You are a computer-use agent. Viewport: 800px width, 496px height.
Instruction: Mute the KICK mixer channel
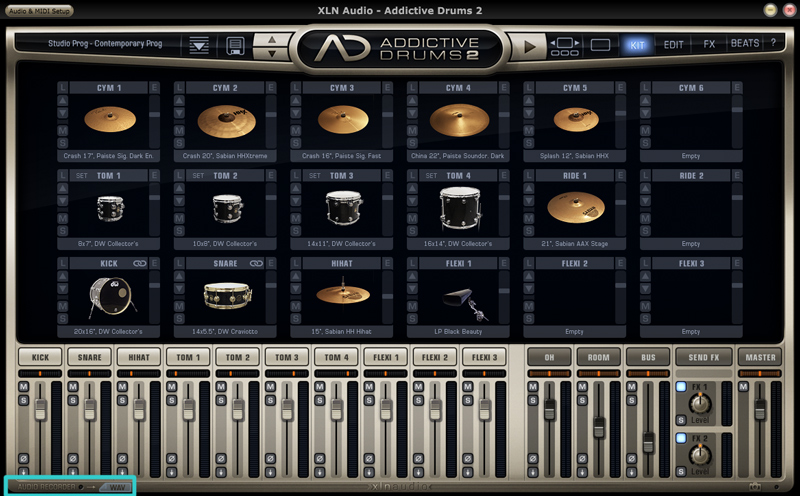pyautogui.click(x=23, y=387)
